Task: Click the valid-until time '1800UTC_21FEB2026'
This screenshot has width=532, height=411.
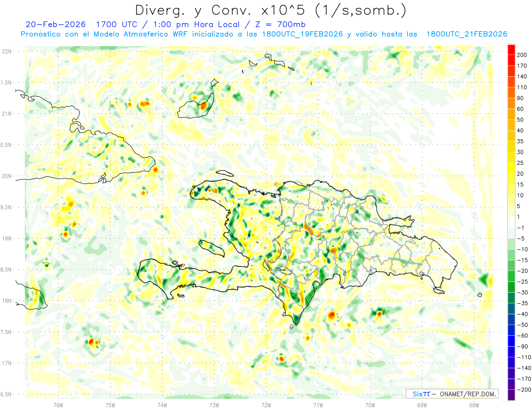Action: pos(466,34)
